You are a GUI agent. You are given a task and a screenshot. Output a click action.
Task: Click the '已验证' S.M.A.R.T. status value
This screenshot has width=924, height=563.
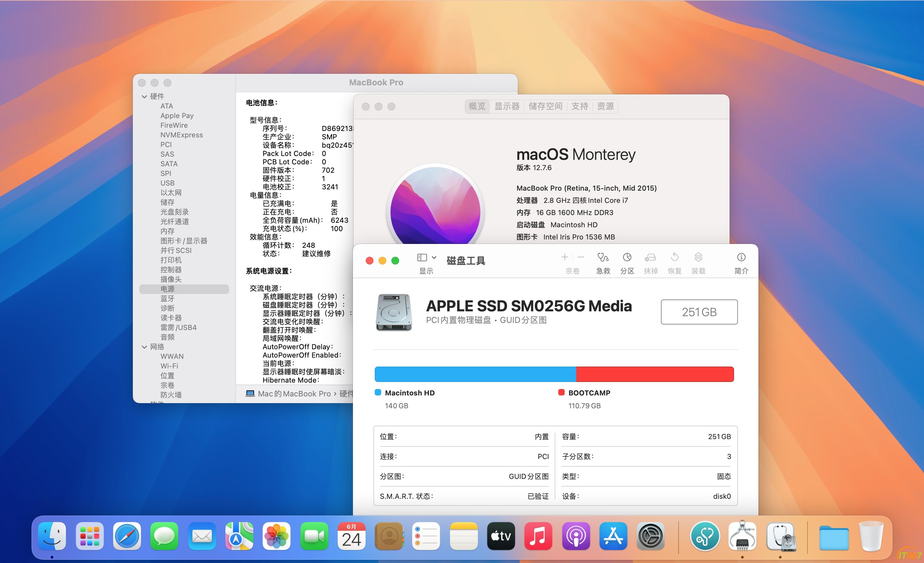click(x=538, y=496)
